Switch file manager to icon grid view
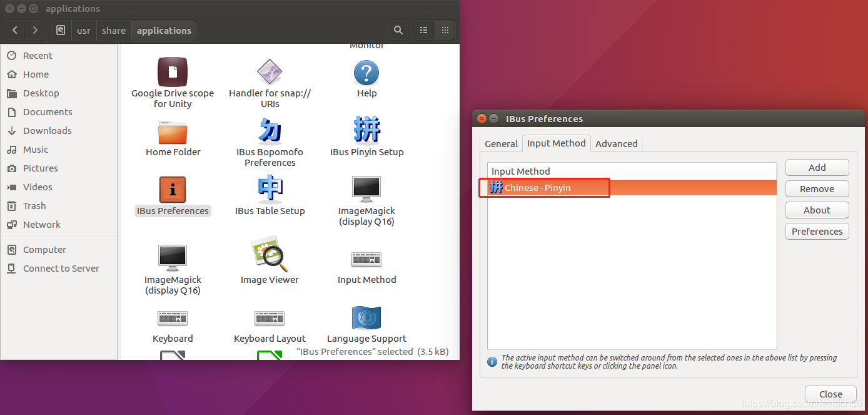 point(445,30)
